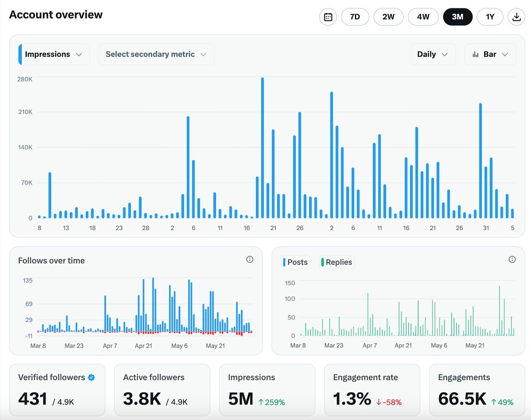Open the Impressions 5M summary card
Screen dimensions: 531x420
(x=267, y=390)
